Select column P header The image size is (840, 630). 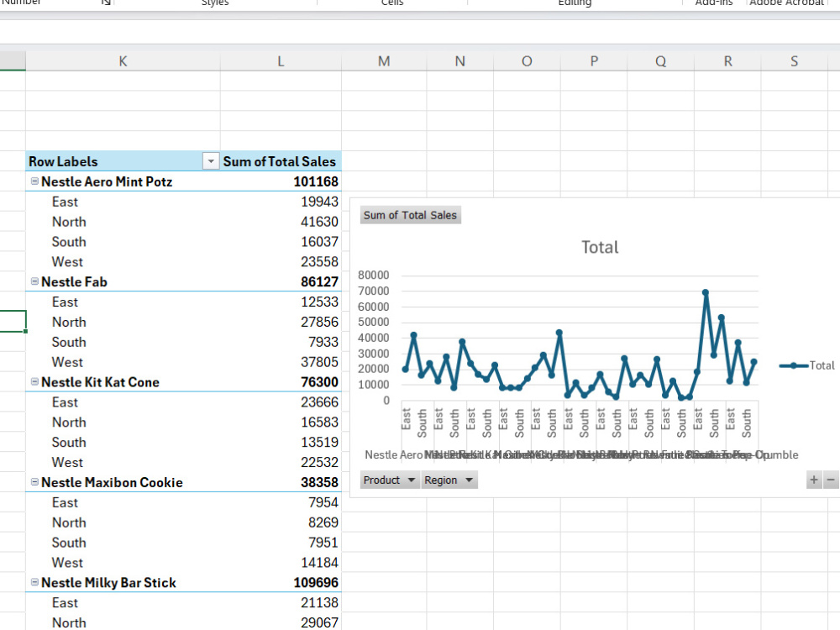tap(594, 61)
